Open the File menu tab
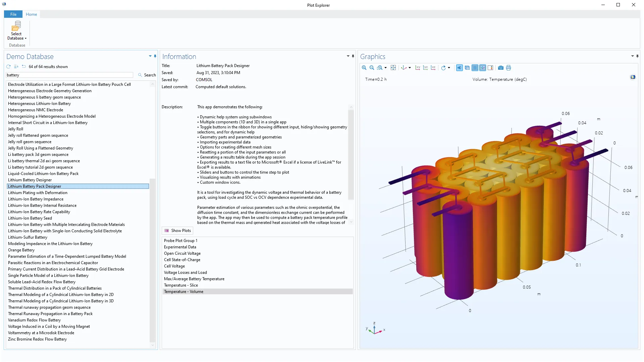Viewport: 644px width, 362px height. [x=13, y=14]
